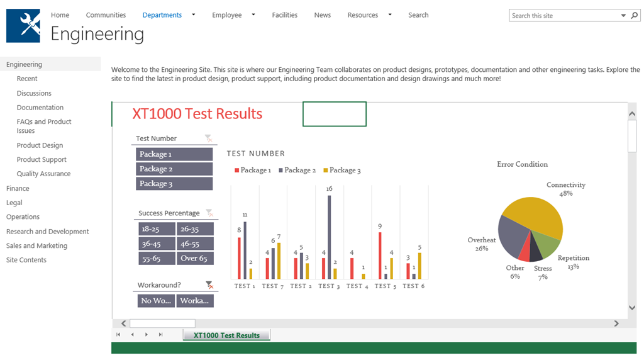Toggle the 18-25 success percentage filter
The height and width of the screenshot is (360, 644).
pyautogui.click(x=157, y=229)
